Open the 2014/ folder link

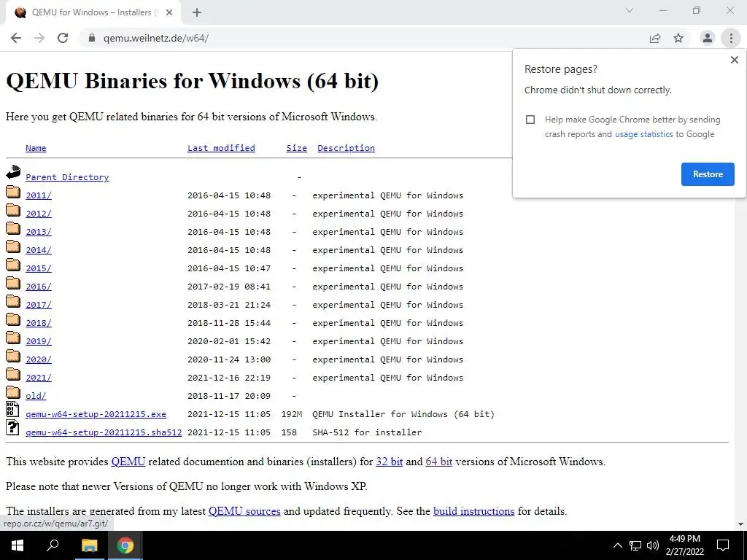[x=39, y=250]
